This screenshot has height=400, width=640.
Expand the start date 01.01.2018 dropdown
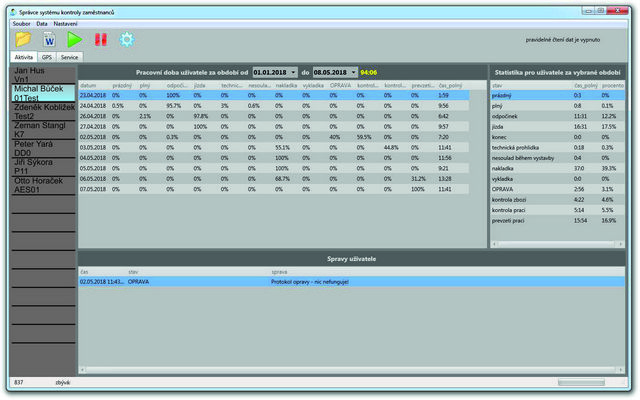tap(293, 72)
